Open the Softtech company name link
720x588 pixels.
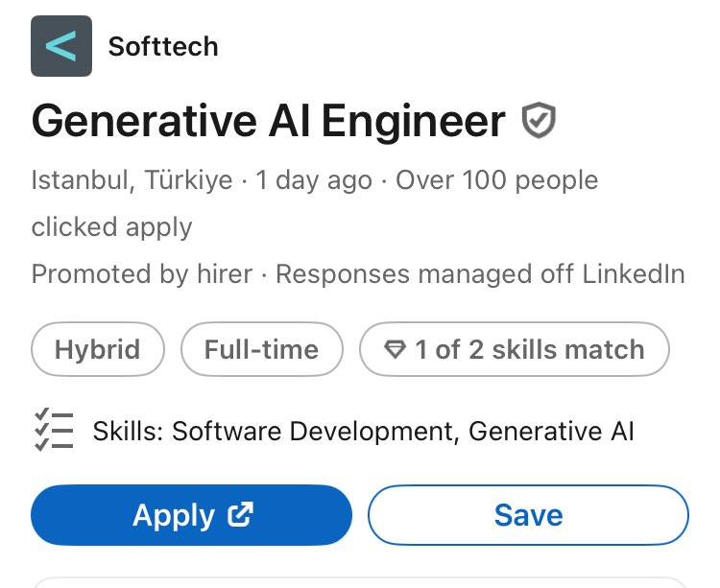click(x=163, y=46)
